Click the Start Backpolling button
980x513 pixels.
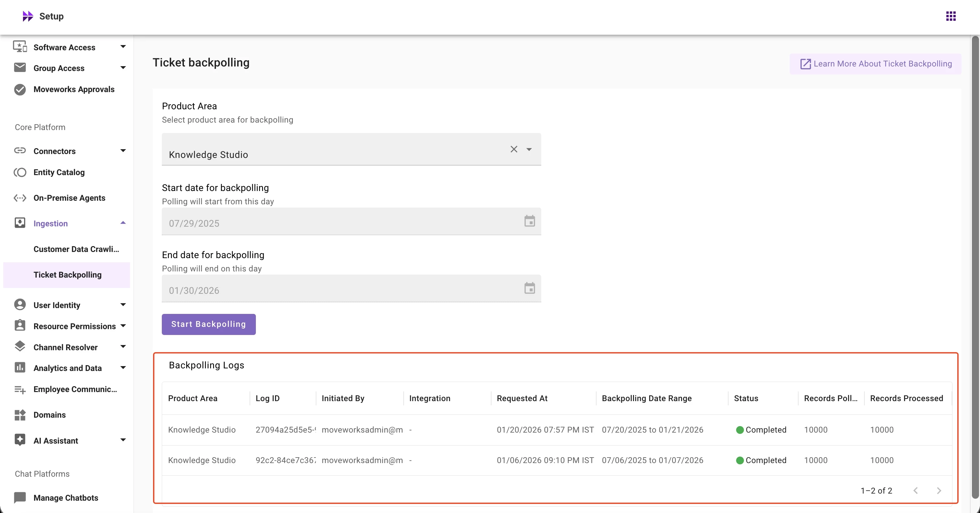(209, 324)
